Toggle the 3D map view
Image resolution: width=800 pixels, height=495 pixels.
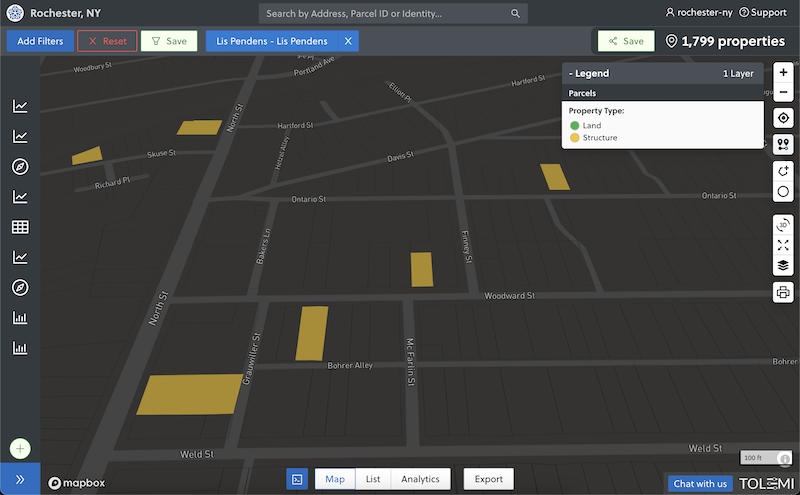click(x=783, y=225)
